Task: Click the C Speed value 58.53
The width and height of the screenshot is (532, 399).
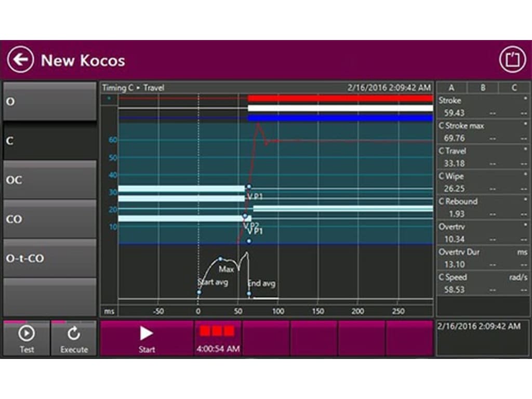Action: [x=454, y=290]
